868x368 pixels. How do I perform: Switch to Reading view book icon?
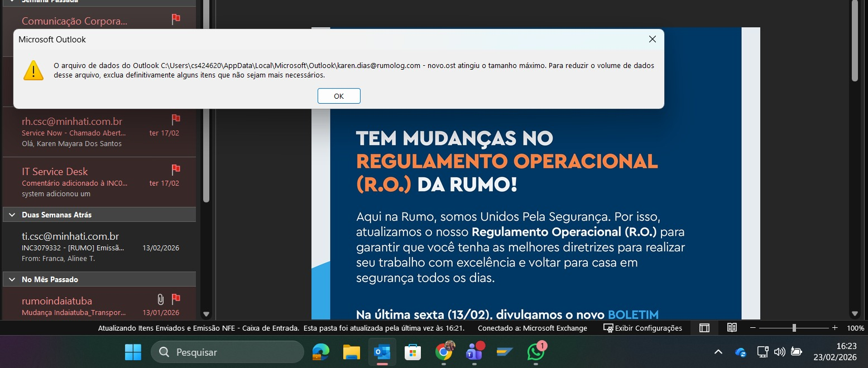point(732,328)
